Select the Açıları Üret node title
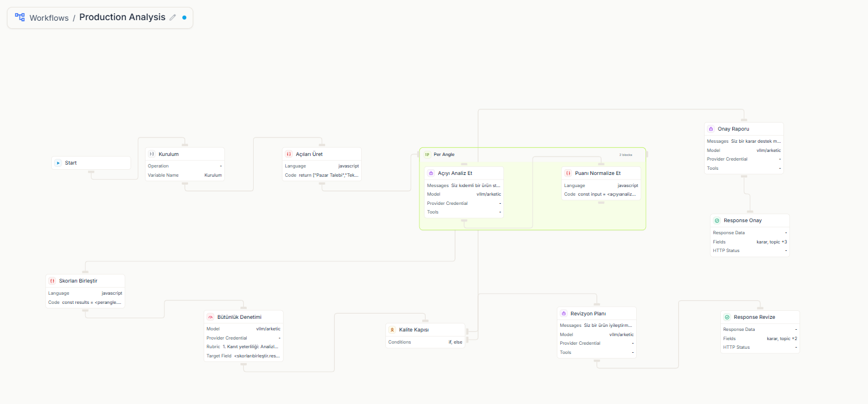The height and width of the screenshot is (404, 868). (x=309, y=154)
